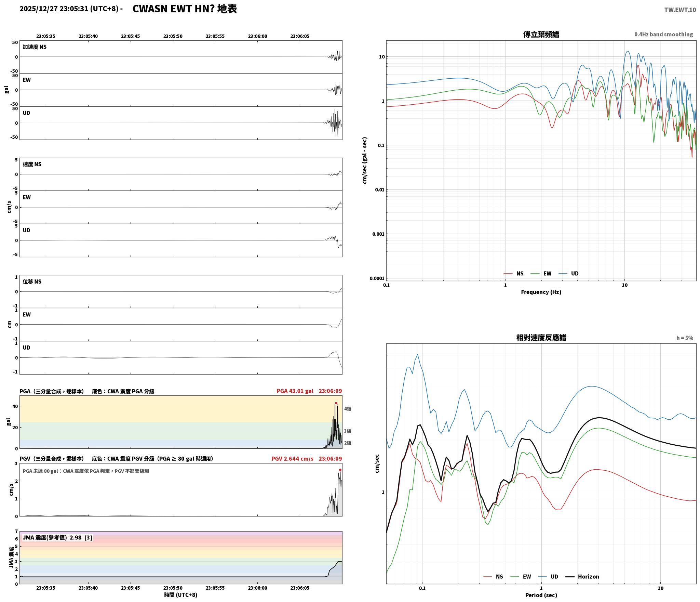Click the JMA 震度 2.98 [3] label
The image size is (700, 602).
coord(57,537)
